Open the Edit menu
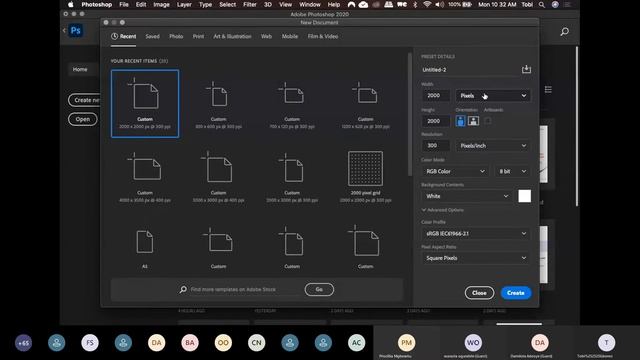640x360 pixels. (141, 4)
